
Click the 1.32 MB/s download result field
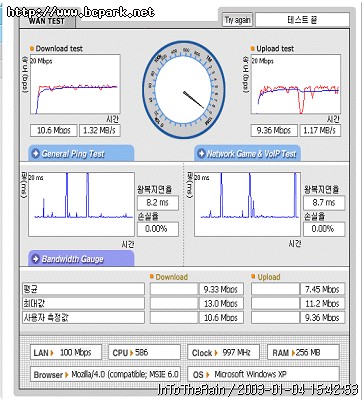tap(99, 130)
